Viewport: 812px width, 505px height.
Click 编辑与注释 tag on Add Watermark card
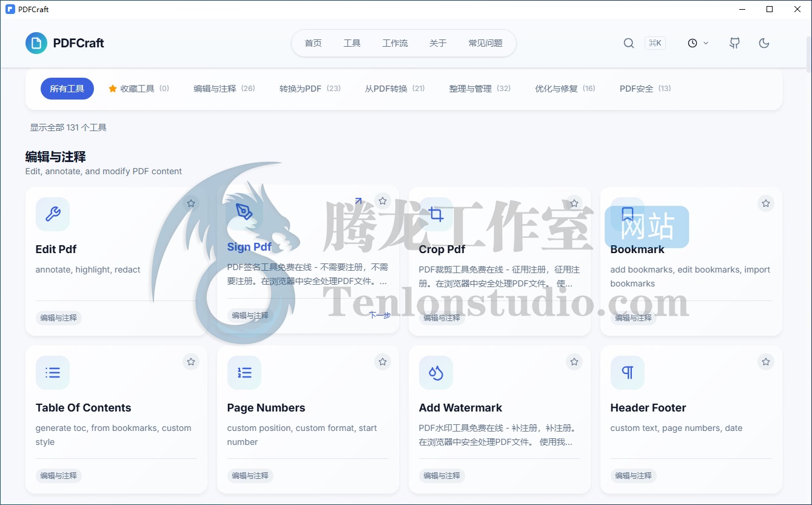coord(441,476)
